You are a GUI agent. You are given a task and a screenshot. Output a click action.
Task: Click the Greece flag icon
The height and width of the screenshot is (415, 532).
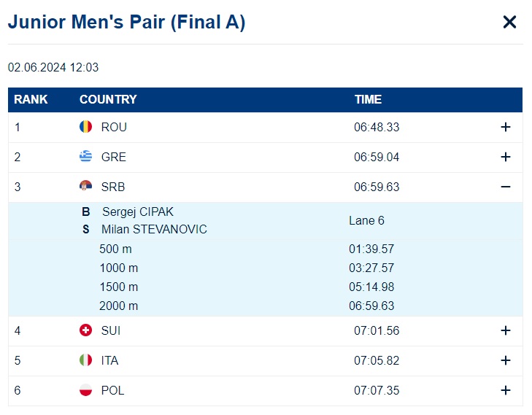[85, 156]
